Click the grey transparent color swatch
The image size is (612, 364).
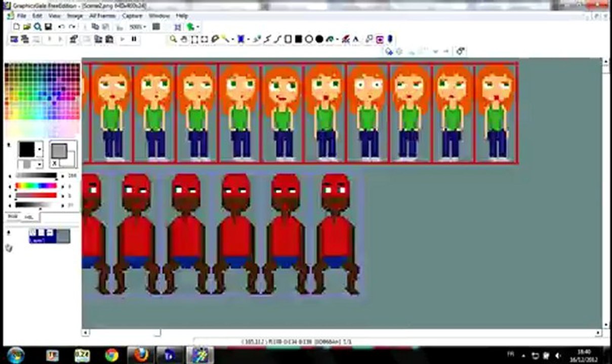59,151
